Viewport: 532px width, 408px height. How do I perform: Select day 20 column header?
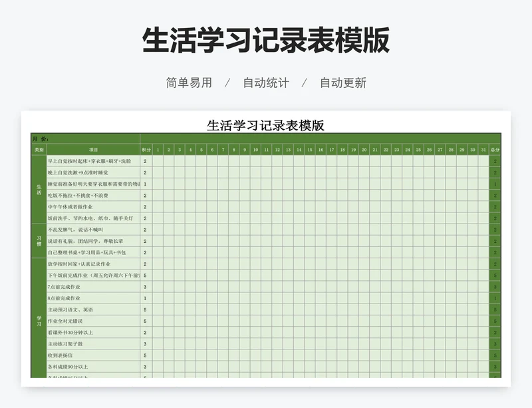pos(364,150)
